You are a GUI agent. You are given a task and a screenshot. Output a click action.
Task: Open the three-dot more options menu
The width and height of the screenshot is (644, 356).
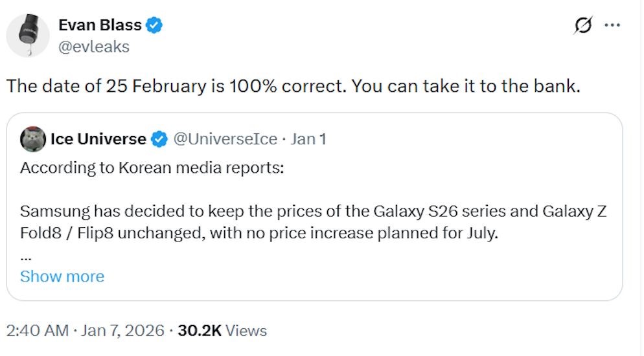[x=612, y=26]
